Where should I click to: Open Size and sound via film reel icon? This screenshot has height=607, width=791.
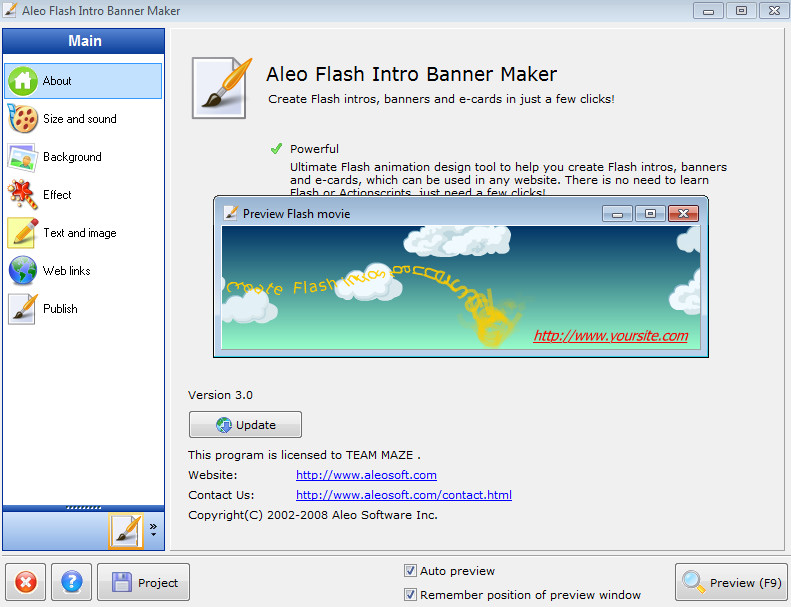[23, 119]
